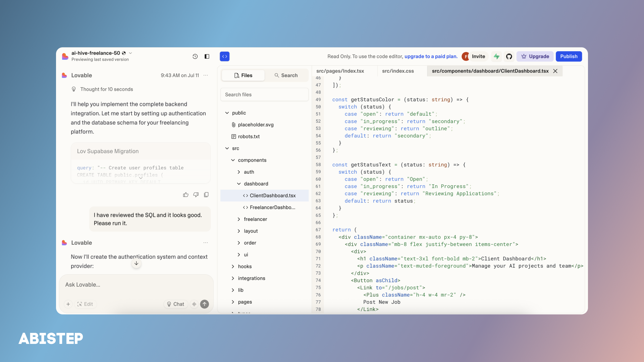The height and width of the screenshot is (362, 644).
Task: Give thumbs up to Lovable's reply
Action: pos(186,195)
